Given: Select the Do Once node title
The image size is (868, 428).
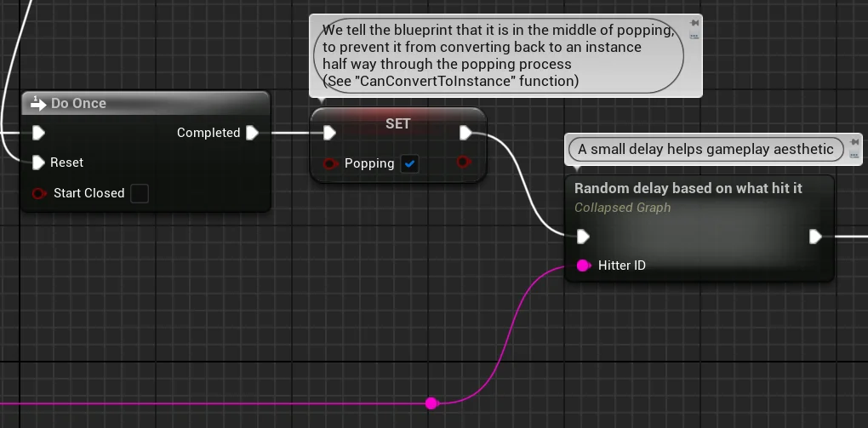Looking at the screenshot, I should [78, 103].
